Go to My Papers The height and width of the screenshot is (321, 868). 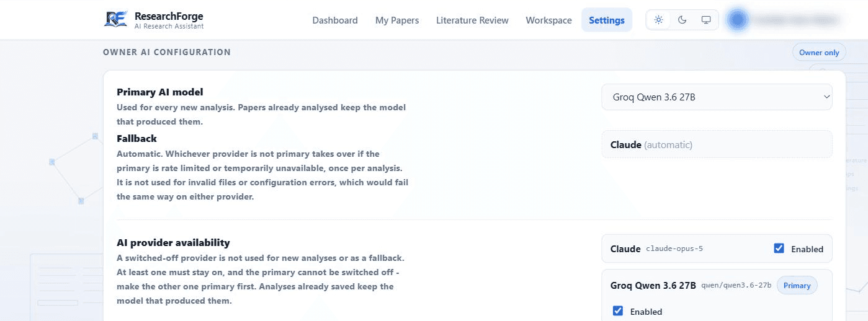[397, 20]
